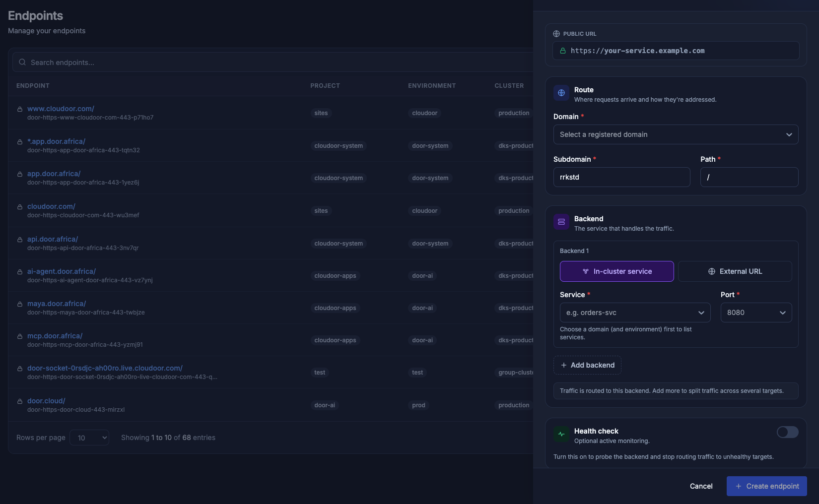Click lock icon beside cloudoor.com/ endpoint
The image size is (819, 504).
20,207
